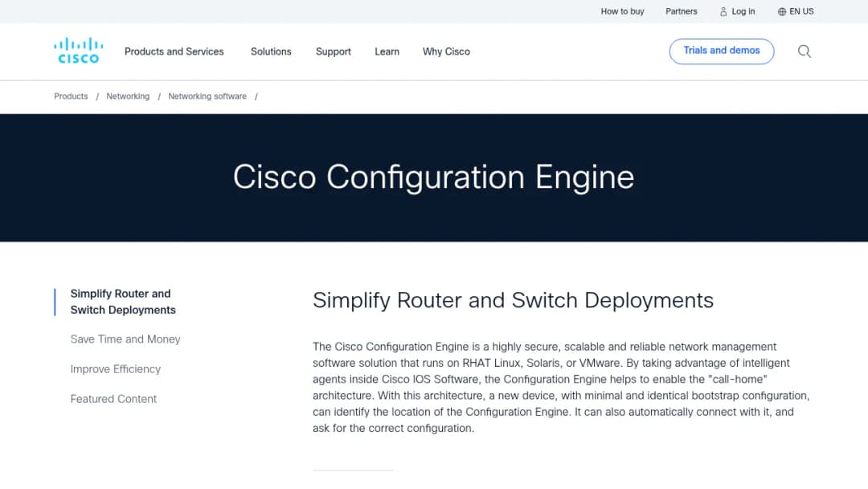Click the Cisco Configuration Engine banner title
Image resolution: width=868 pixels, height=489 pixels.
point(433,177)
